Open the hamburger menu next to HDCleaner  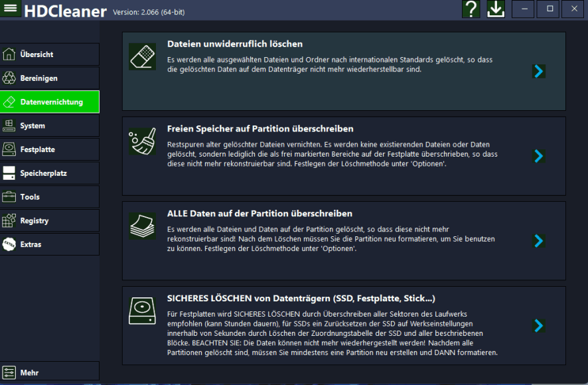tap(11, 9)
